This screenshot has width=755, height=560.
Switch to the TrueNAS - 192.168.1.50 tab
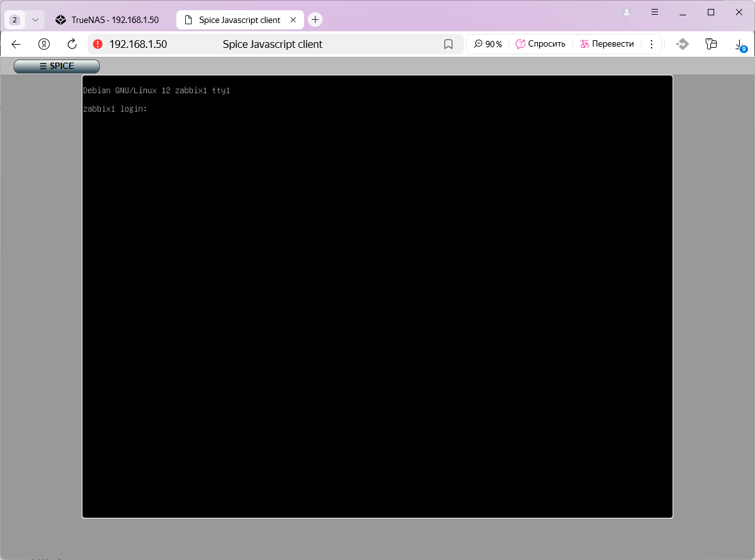pyautogui.click(x=107, y=20)
